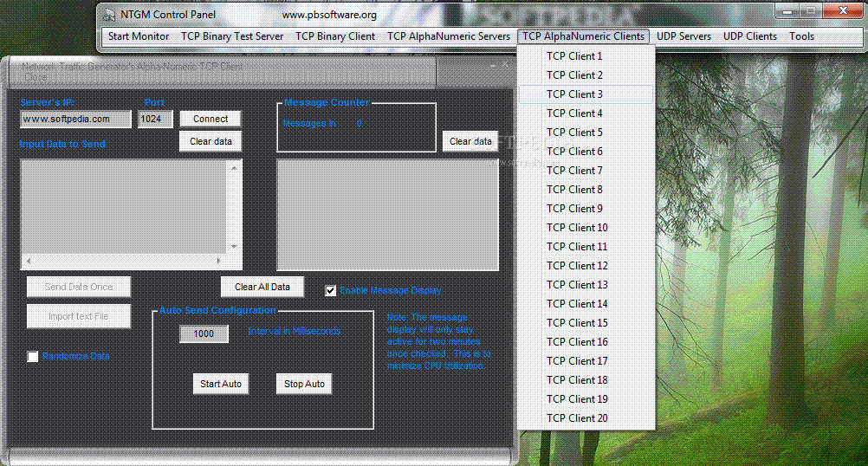The height and width of the screenshot is (466, 868).
Task: Collapse the TCP AlphaNumeric Clients menu
Action: pos(584,36)
